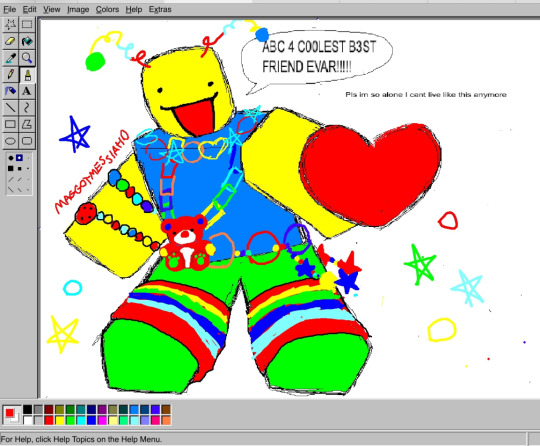Screen dimensions: 540x446
Task: Choose the large forward-slash brush tip
Action: coord(11,179)
